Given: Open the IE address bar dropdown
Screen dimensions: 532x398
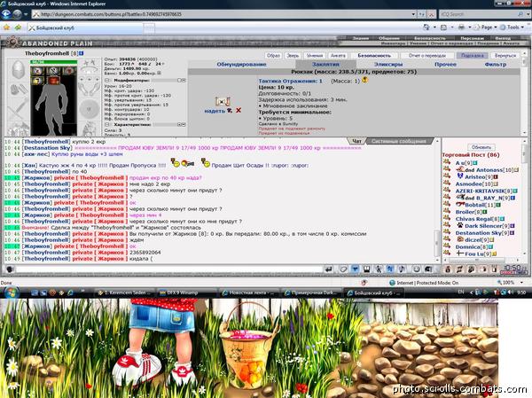Looking at the screenshot, I should 413,14.
